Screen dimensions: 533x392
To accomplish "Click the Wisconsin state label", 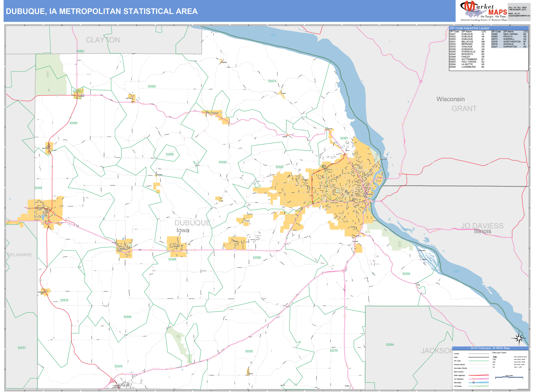I will [451, 99].
